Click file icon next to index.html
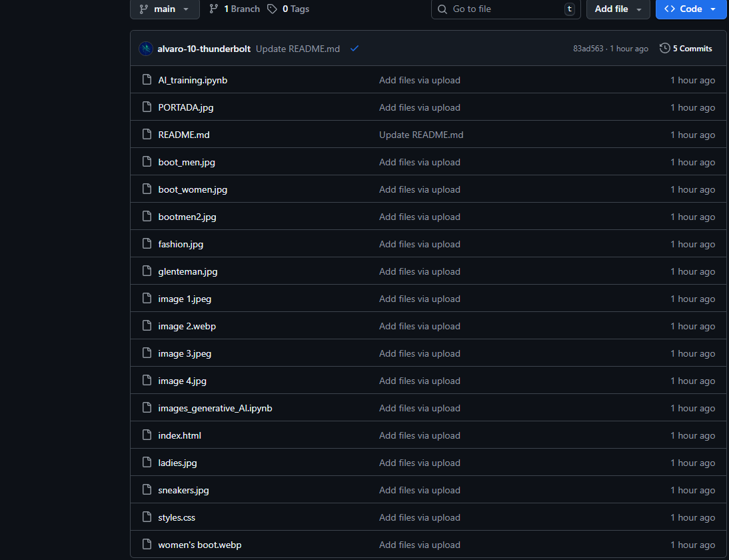The width and height of the screenshot is (729, 560). tap(147, 435)
